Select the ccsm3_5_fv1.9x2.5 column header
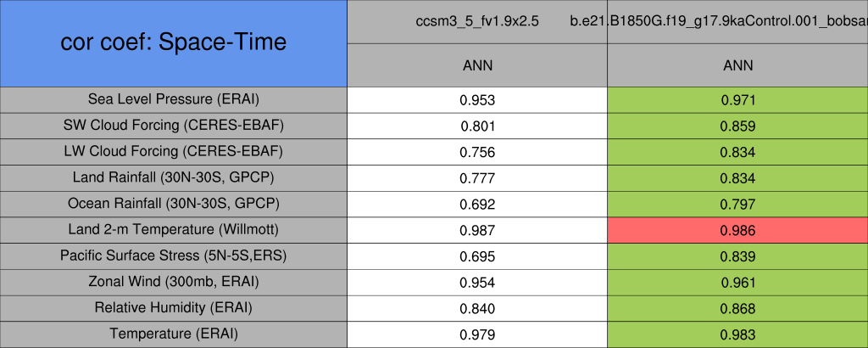This screenshot has height=348, width=868. [x=477, y=21]
